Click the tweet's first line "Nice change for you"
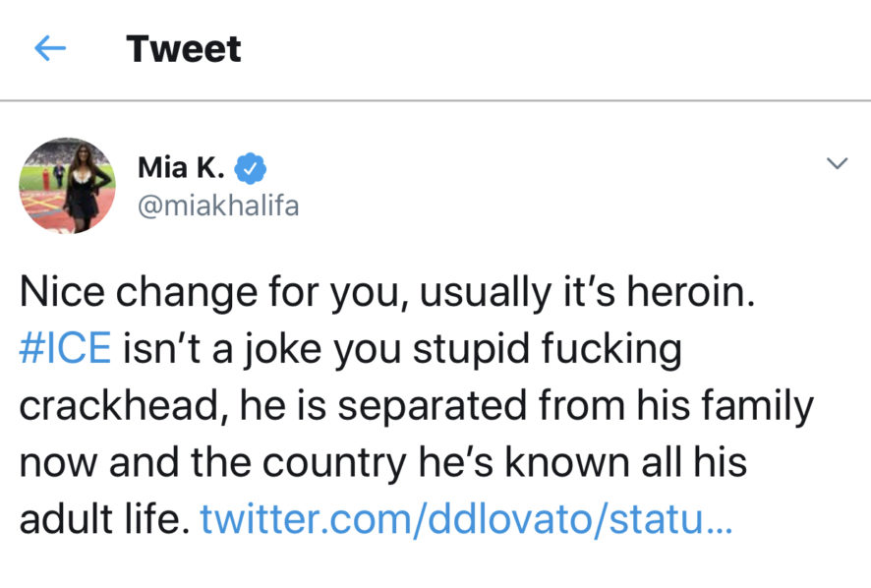This screenshot has height=588, width=871. tap(187, 294)
